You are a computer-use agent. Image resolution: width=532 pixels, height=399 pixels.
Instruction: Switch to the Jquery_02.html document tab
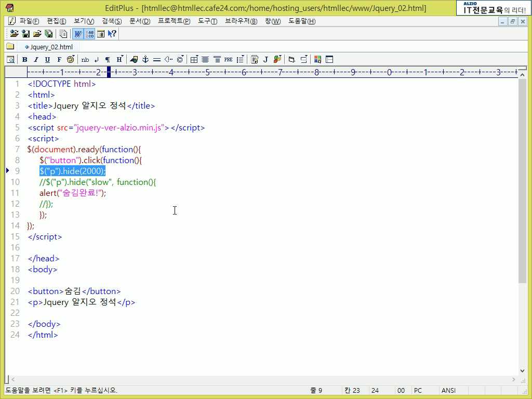tap(48, 47)
